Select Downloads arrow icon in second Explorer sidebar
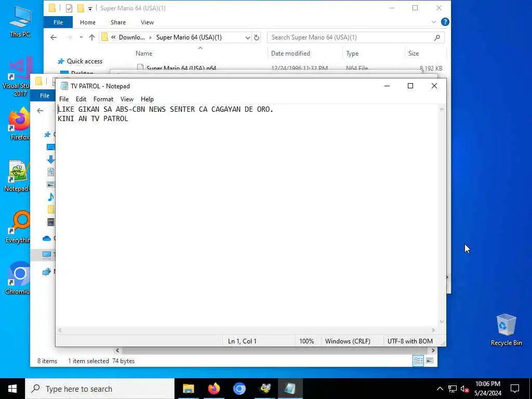 51,159
